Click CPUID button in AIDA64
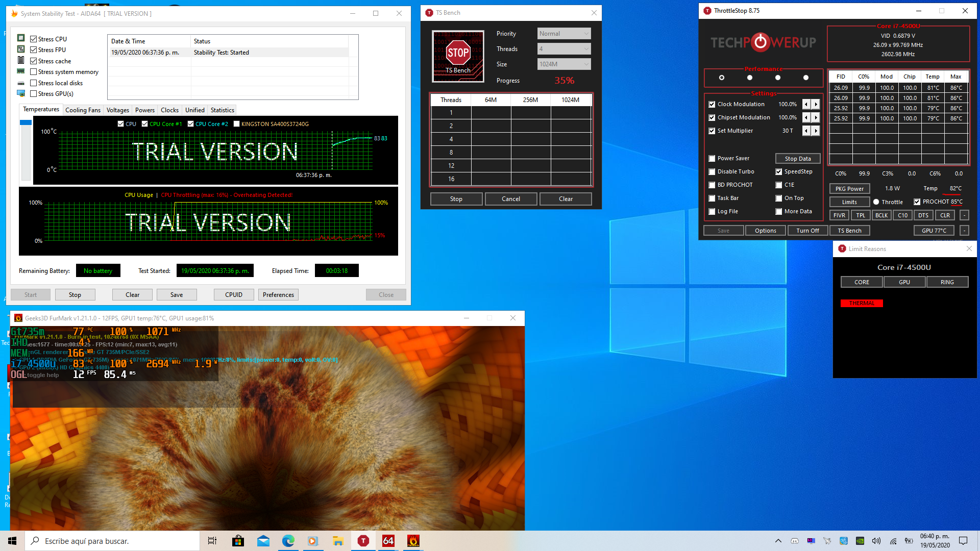 click(x=234, y=295)
